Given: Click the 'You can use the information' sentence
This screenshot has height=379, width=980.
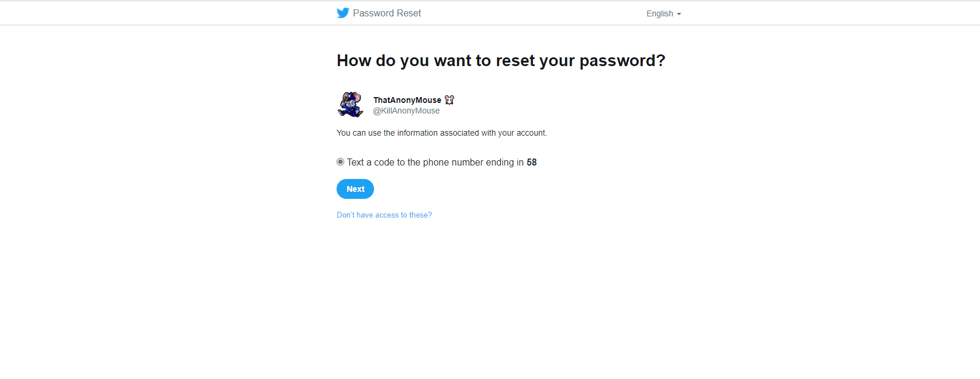Looking at the screenshot, I should pos(442,133).
